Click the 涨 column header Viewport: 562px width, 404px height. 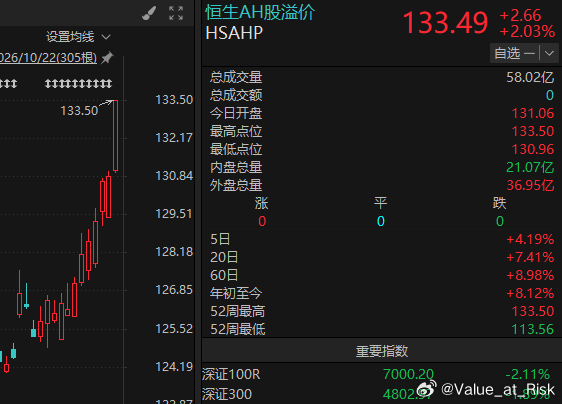tap(262, 203)
